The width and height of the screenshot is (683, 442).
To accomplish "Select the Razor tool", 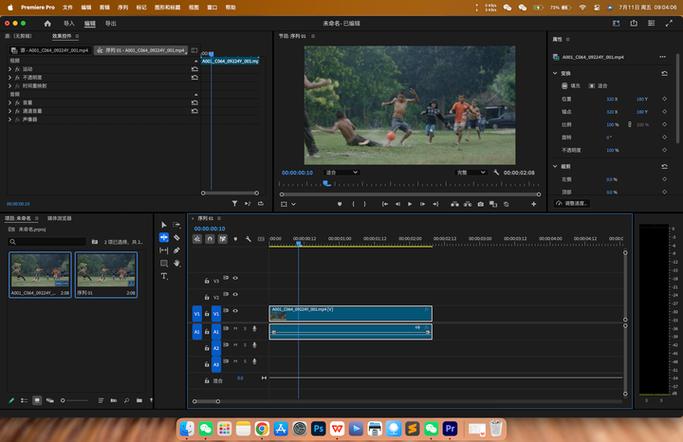I will pos(177,237).
